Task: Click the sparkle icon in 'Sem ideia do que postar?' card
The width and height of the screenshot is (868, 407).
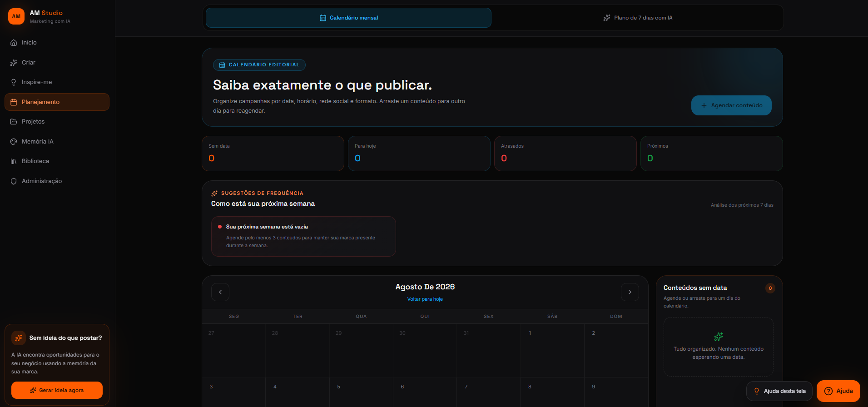Action: coord(19,338)
